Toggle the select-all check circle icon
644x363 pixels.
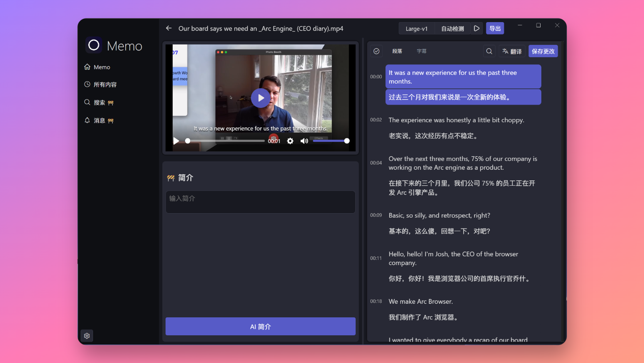[x=376, y=51]
